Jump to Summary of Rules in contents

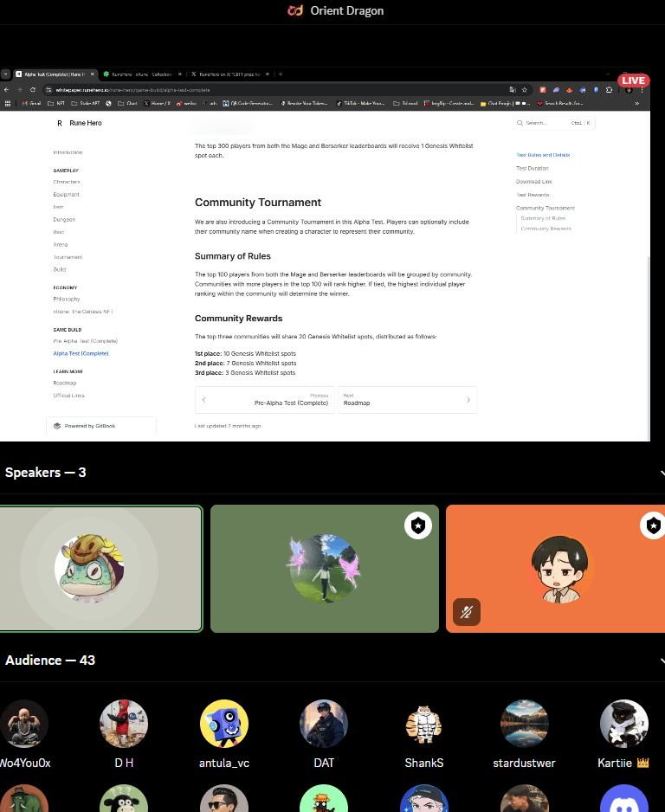coord(543,218)
